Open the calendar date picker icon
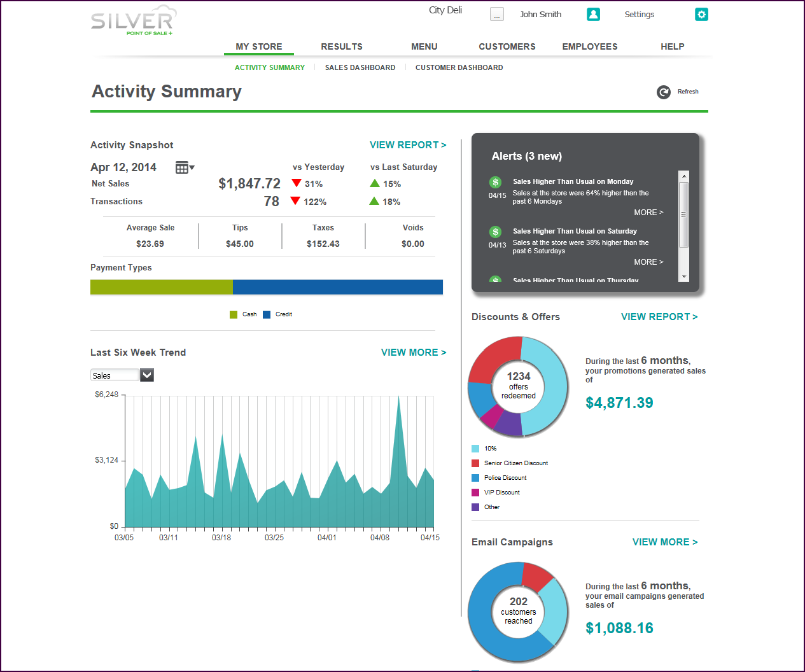This screenshot has width=805, height=672. [185, 167]
